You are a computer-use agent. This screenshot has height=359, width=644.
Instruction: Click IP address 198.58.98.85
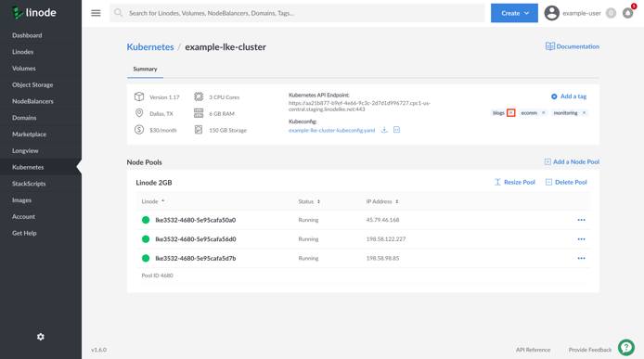382,259
